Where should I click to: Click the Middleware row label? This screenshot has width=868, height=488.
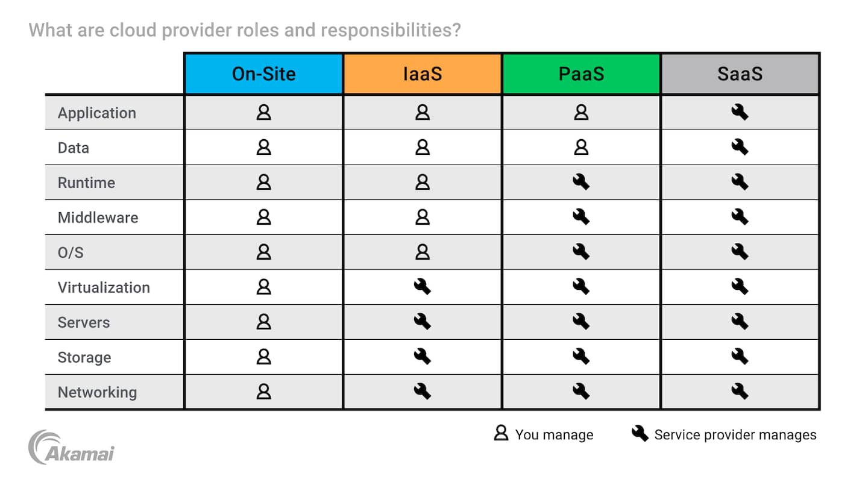click(98, 217)
